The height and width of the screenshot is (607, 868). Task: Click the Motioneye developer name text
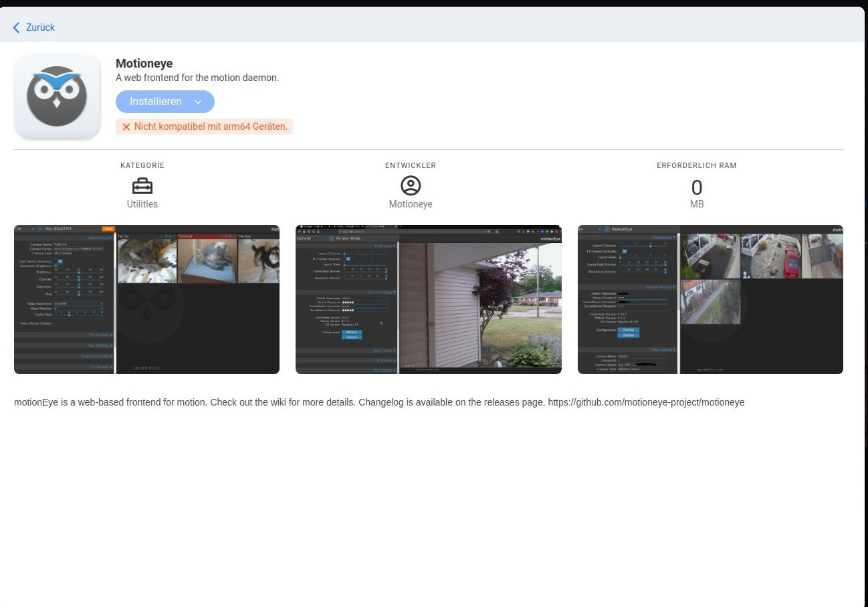(411, 204)
